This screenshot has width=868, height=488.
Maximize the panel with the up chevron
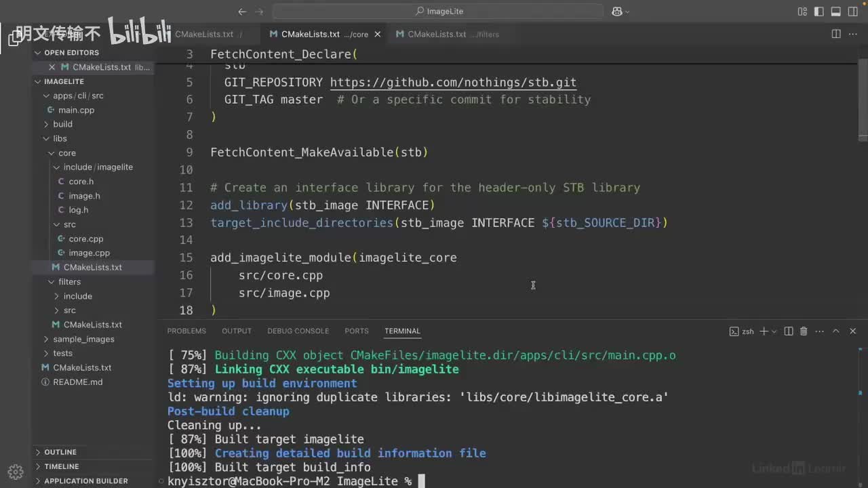[836, 331]
